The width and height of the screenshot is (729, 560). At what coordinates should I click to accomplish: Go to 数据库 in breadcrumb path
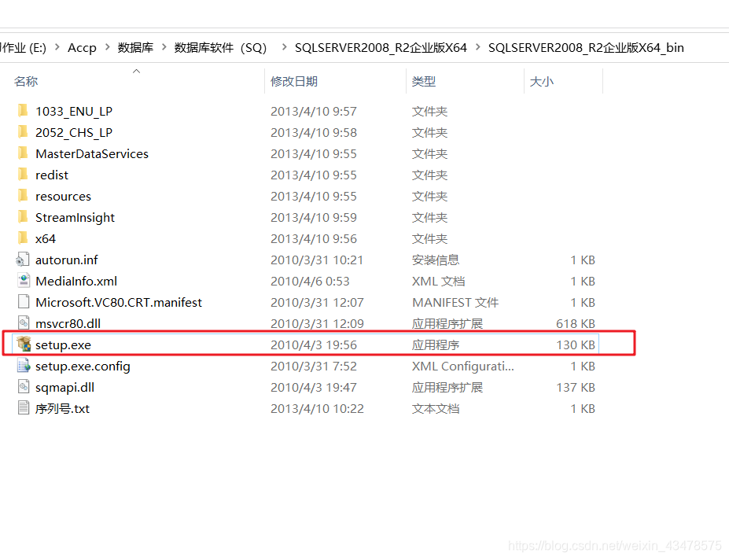135,47
